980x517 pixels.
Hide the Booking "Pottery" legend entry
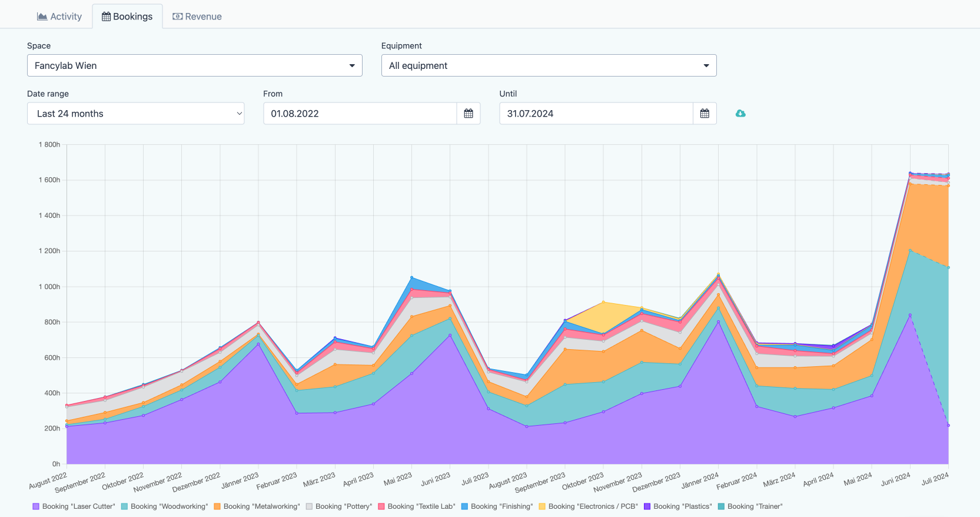pos(339,506)
